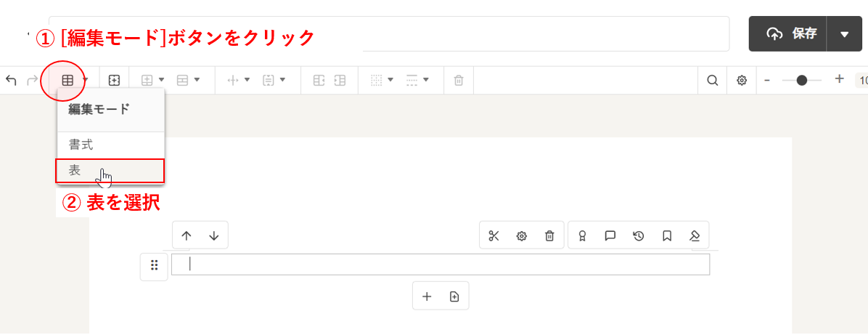Open block settings gear icon
Screen dimensions: 868x335
point(521,235)
